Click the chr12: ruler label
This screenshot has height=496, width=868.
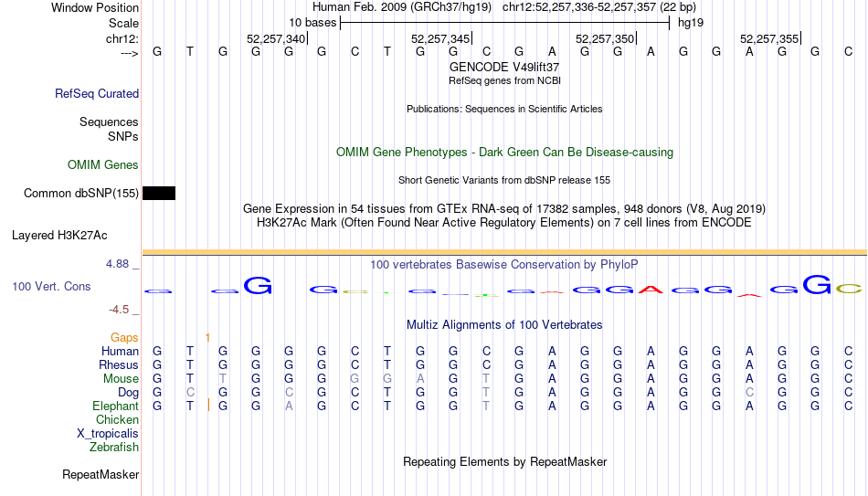(x=122, y=38)
